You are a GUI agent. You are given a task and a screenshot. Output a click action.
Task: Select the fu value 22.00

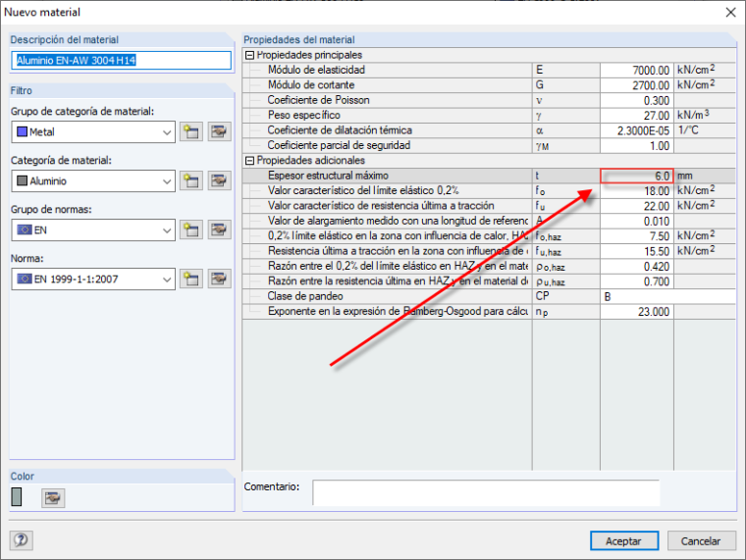point(637,206)
